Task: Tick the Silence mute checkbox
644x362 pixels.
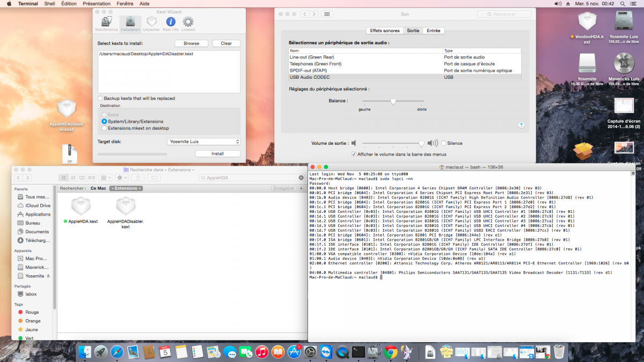Action: [444, 143]
